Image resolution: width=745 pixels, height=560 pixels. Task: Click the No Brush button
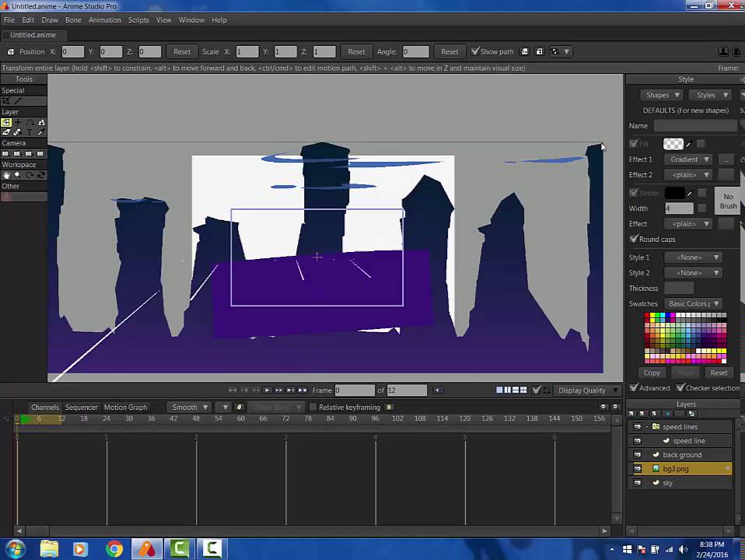(x=728, y=201)
